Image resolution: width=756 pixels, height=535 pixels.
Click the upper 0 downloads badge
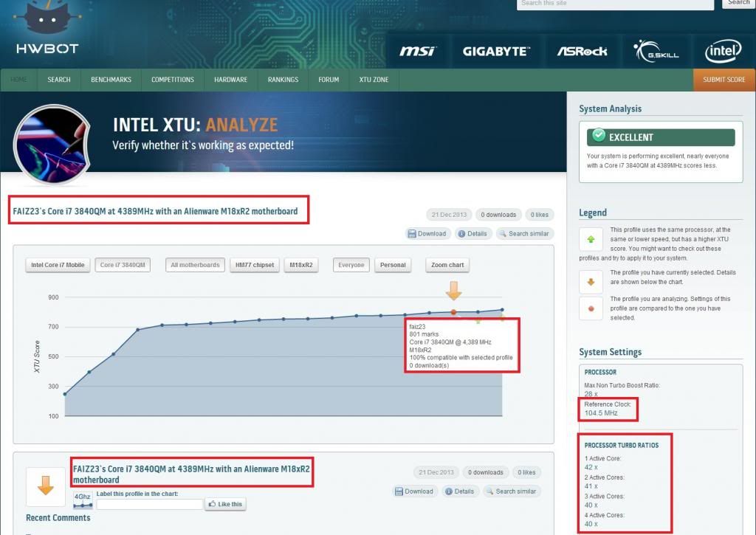(498, 215)
